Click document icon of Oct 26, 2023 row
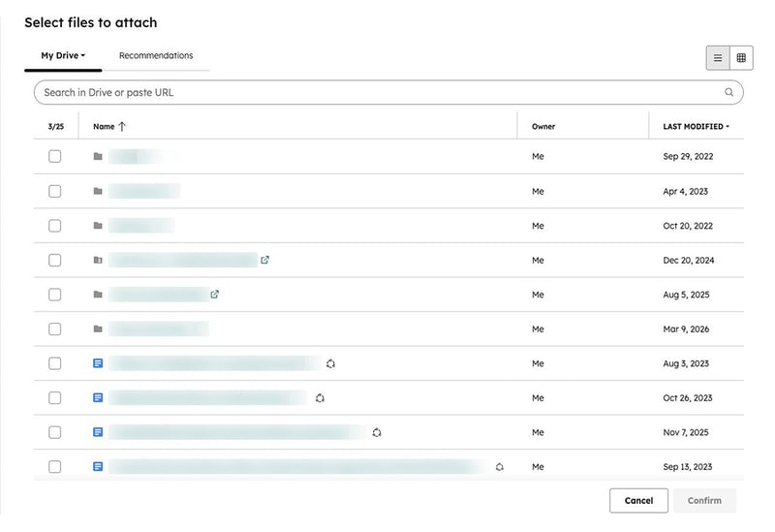Viewport: 775px width, 532px height. pos(98,397)
